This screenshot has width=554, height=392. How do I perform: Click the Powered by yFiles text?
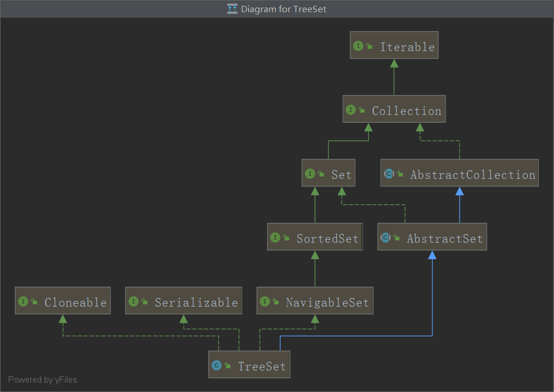pyautogui.click(x=42, y=380)
